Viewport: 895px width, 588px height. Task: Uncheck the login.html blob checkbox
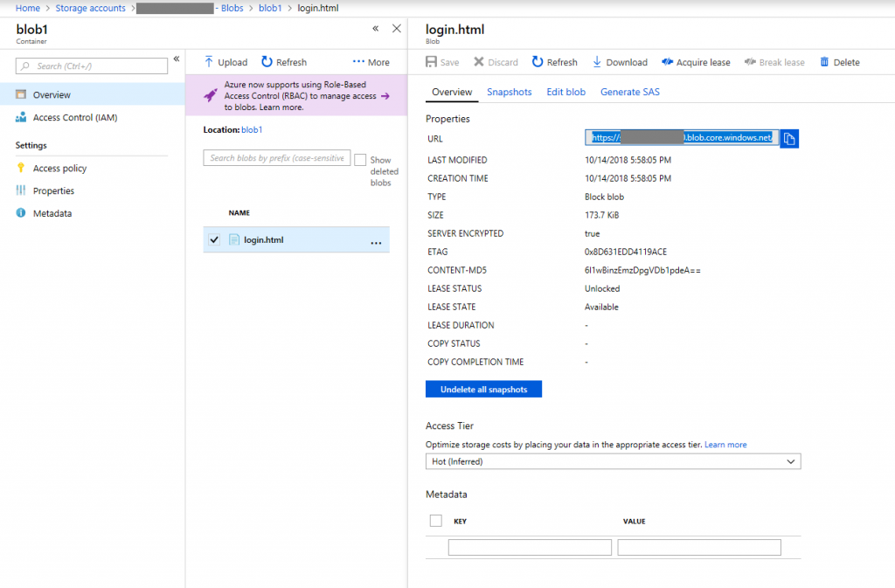214,239
